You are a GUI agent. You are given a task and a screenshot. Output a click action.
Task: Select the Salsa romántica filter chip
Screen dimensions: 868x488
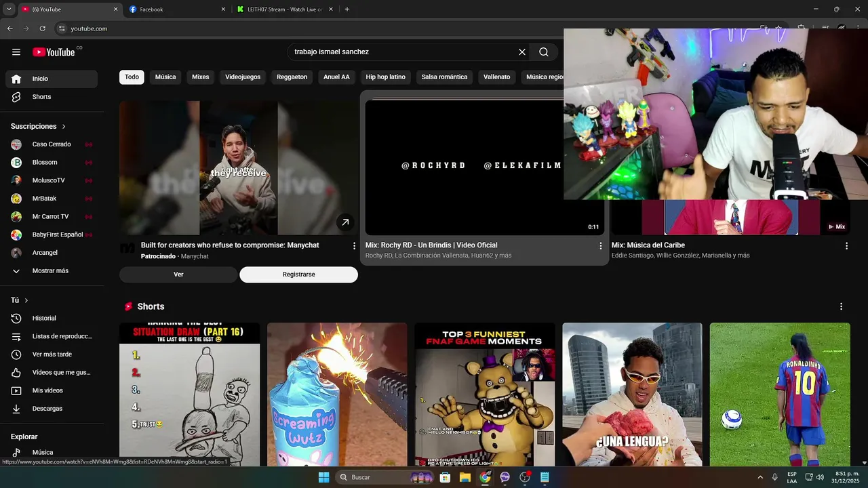(x=444, y=77)
